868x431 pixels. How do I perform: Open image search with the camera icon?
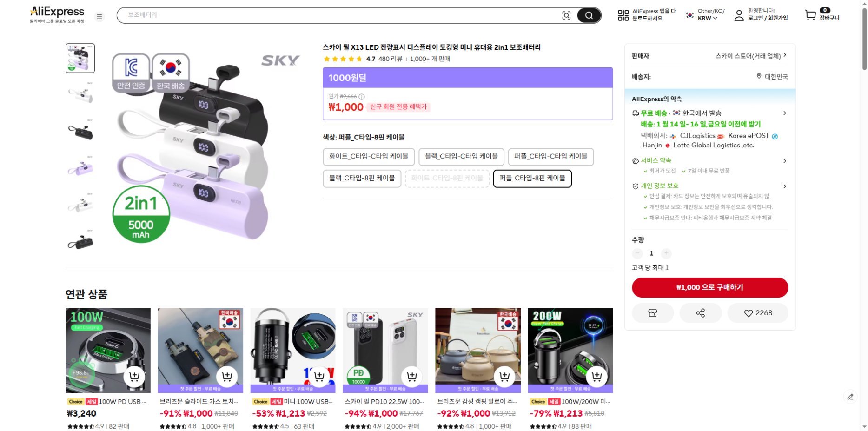coord(566,15)
